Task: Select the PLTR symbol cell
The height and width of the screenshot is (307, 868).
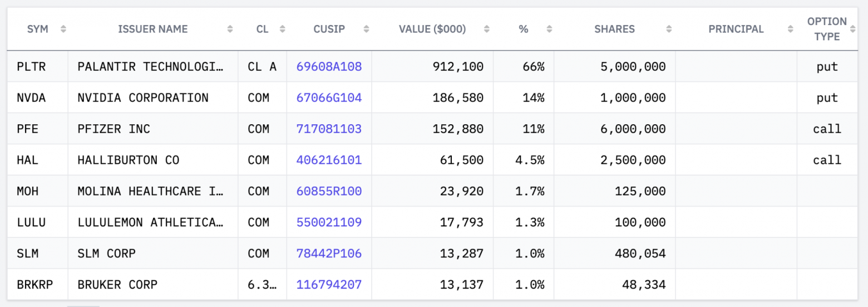Action: click(38, 66)
